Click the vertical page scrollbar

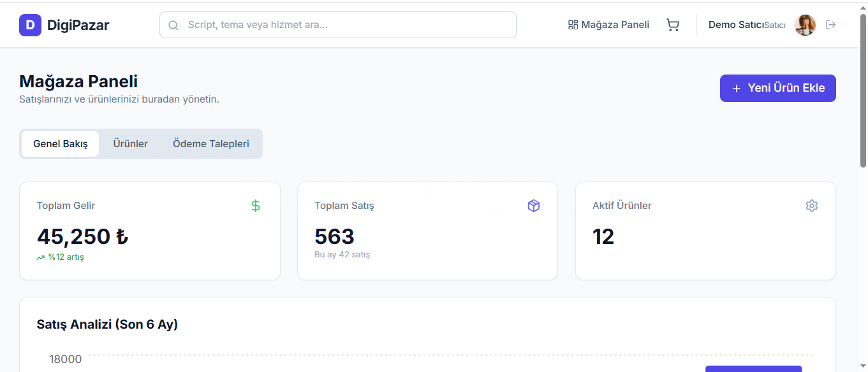[864, 96]
